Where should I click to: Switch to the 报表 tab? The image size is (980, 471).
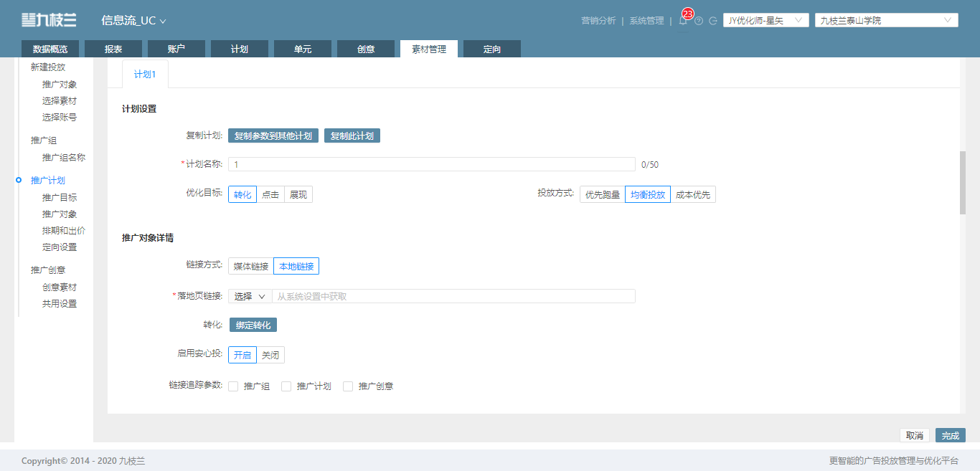(113, 49)
